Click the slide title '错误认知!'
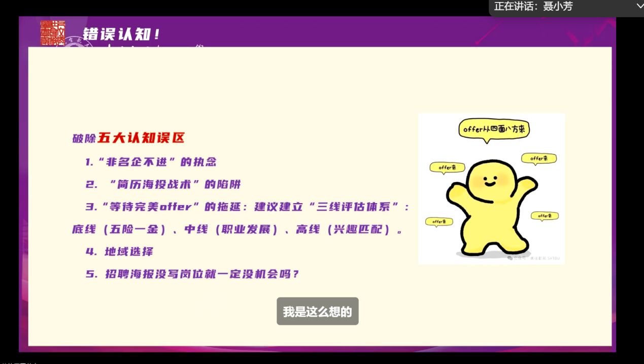This screenshot has height=364, width=644. pos(122,35)
